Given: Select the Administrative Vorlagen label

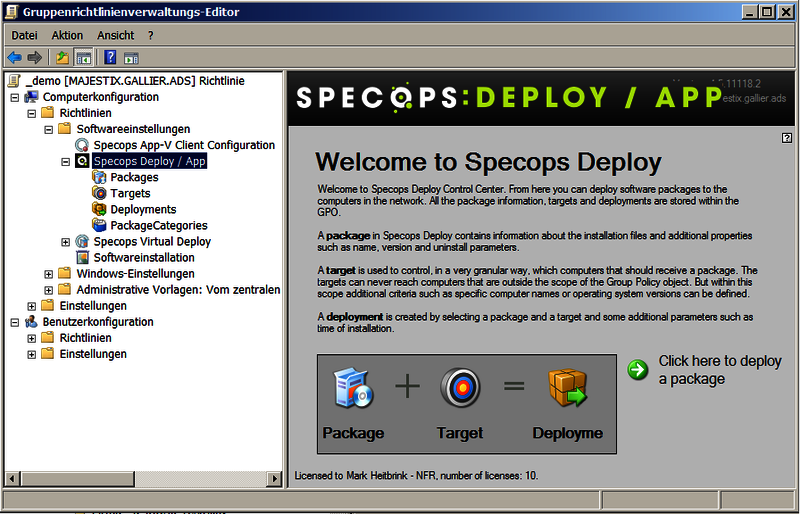Looking at the screenshot, I should click(x=178, y=290).
